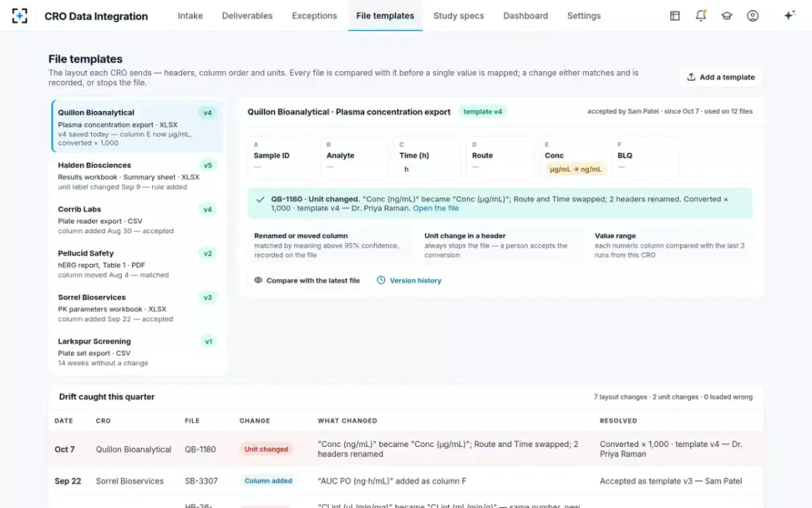Select the Quillon Bioanalytical template

click(137, 127)
